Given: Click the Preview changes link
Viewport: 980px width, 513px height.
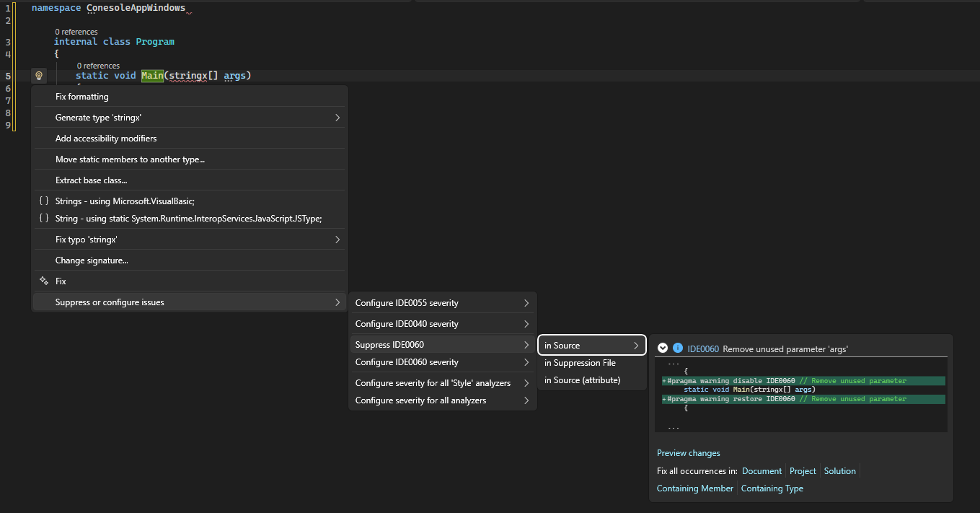Looking at the screenshot, I should [688, 452].
